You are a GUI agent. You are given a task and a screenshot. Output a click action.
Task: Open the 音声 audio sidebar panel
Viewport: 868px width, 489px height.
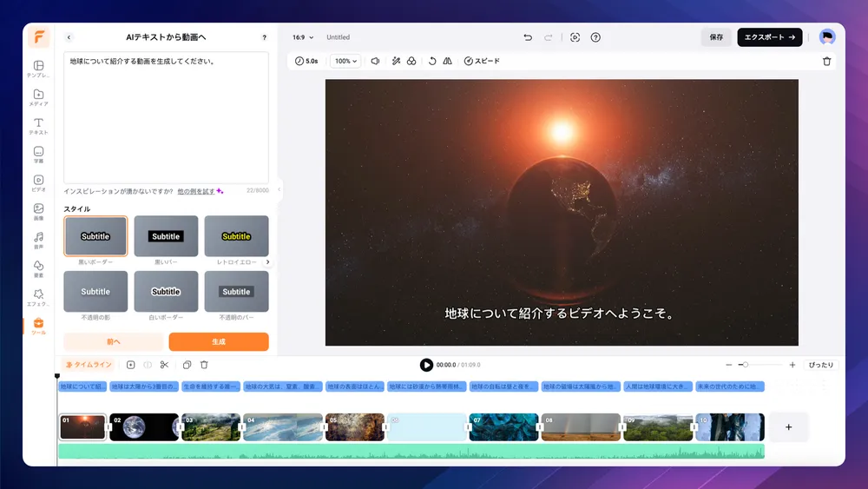coord(38,241)
